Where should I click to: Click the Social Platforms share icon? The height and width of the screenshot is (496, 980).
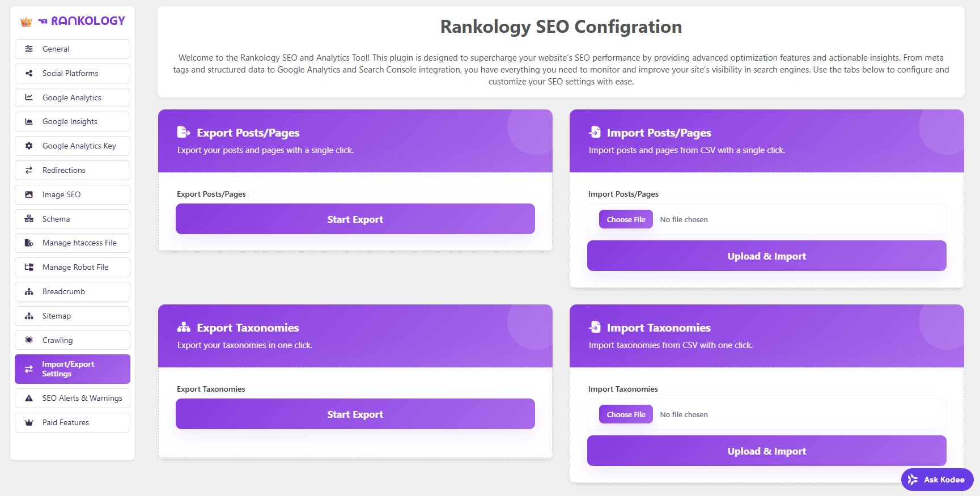29,73
